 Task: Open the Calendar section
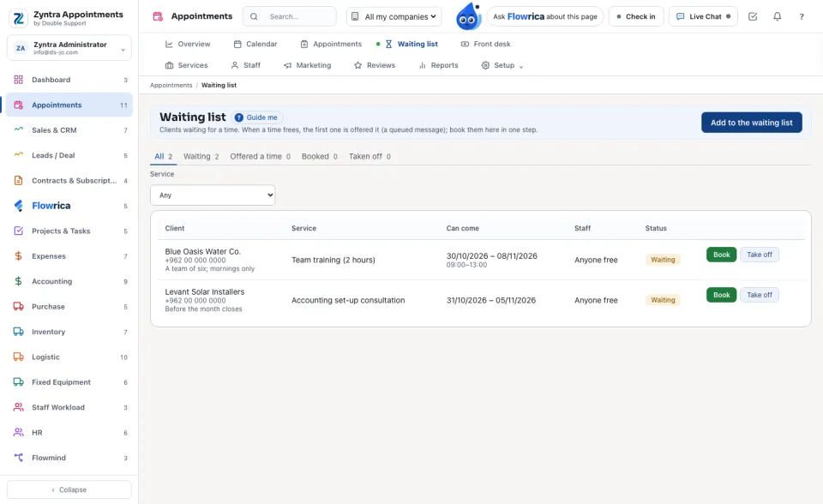pos(255,44)
